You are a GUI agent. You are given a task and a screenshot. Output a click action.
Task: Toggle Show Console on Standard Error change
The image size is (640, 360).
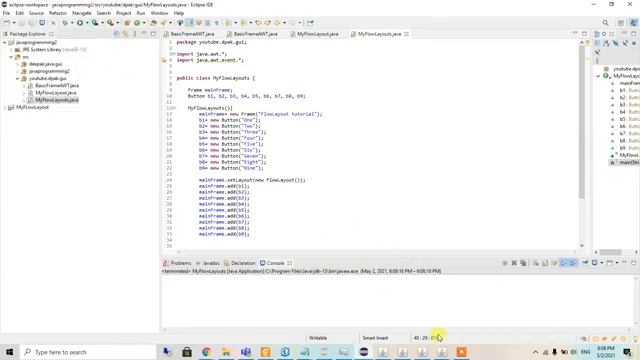click(x=573, y=263)
